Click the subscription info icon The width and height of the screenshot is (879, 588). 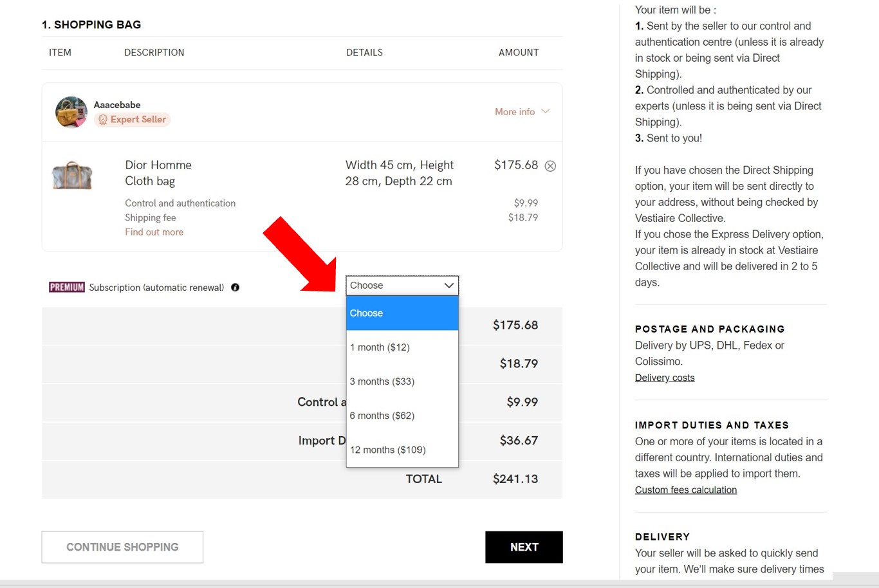pos(235,288)
